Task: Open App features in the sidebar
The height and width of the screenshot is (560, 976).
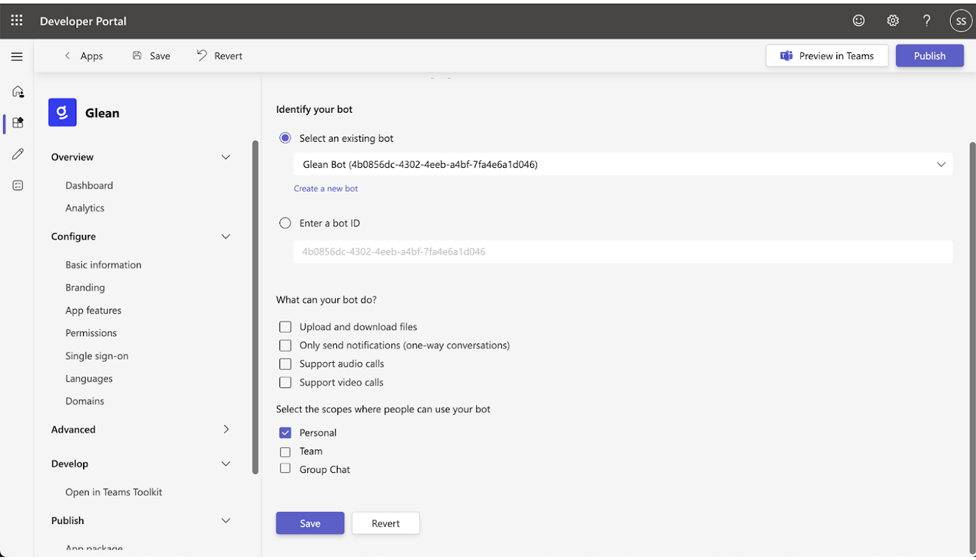Action: point(93,311)
